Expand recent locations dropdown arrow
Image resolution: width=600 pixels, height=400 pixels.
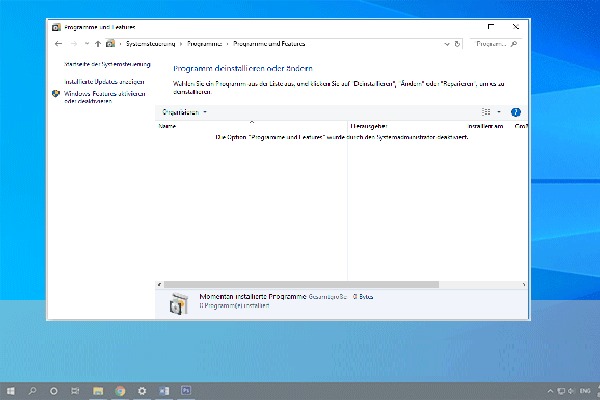(85, 45)
